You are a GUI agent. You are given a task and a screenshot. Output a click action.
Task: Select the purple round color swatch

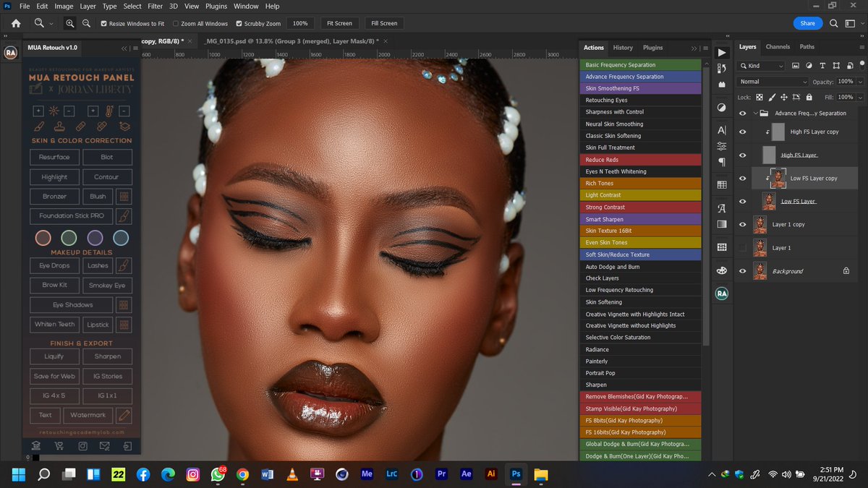pyautogui.click(x=95, y=237)
